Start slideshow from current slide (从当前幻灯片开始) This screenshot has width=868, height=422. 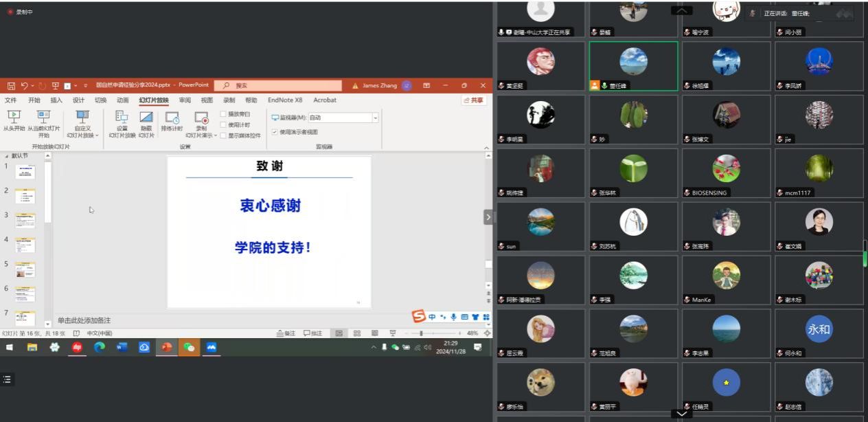[44, 121]
